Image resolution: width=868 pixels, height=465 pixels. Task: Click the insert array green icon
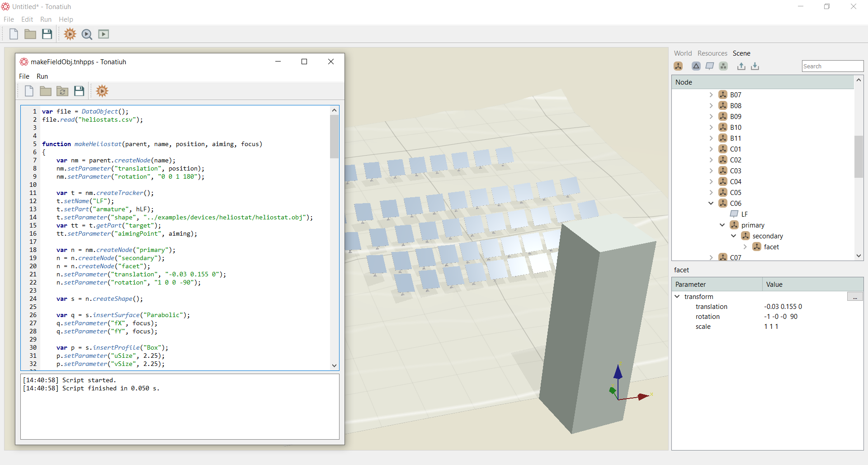(x=723, y=66)
